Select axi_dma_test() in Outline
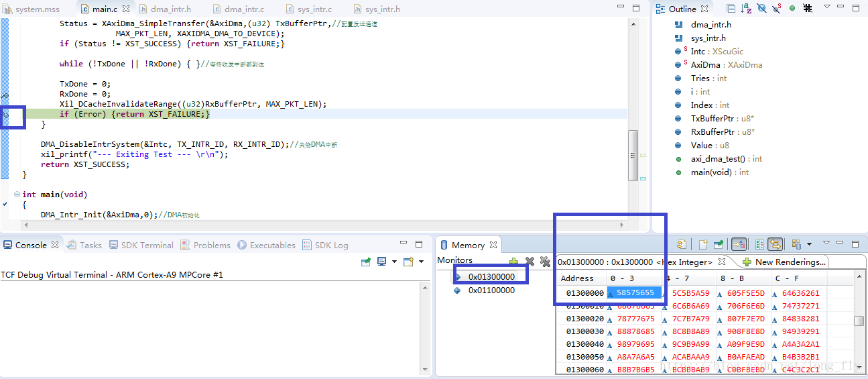The height and width of the screenshot is (379, 868). 727,159
